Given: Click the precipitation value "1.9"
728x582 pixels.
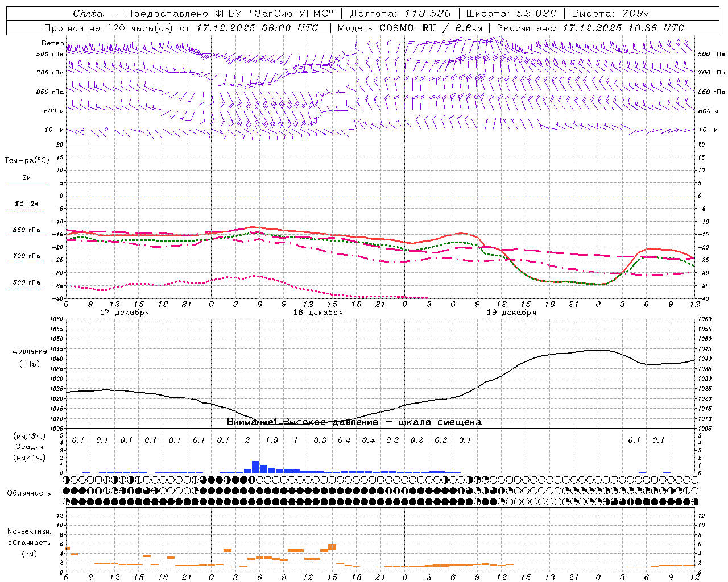Looking at the screenshot, I should [x=272, y=440].
